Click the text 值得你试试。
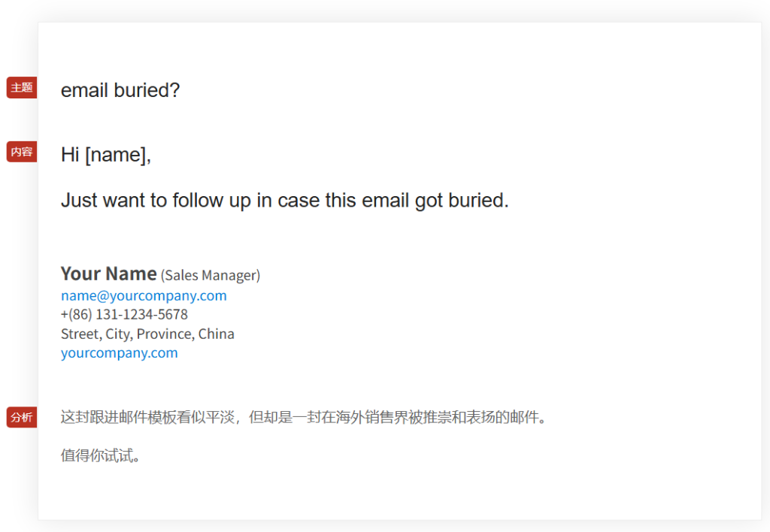Image resolution: width=770 pixels, height=532 pixels. [101, 456]
